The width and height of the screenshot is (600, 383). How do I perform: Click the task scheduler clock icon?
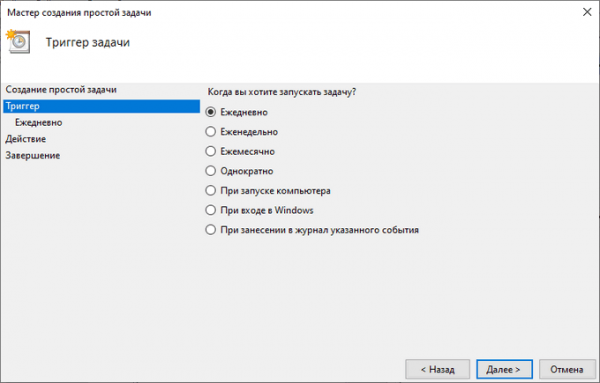(x=18, y=41)
